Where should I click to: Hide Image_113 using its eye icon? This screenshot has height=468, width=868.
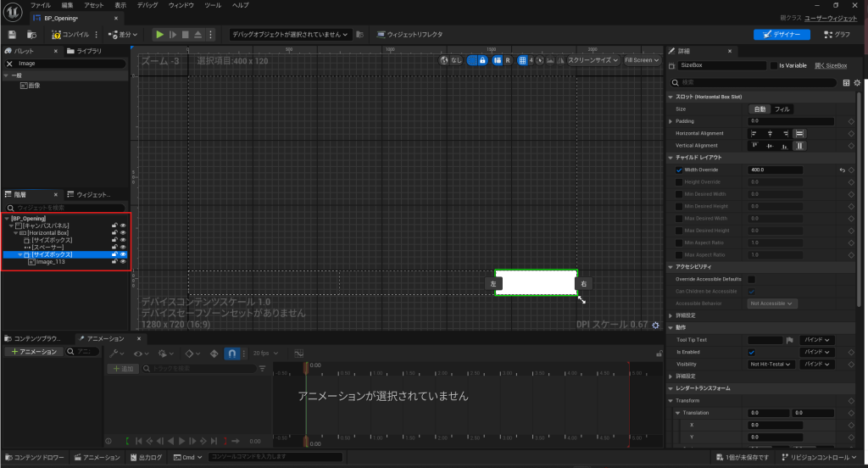(123, 262)
